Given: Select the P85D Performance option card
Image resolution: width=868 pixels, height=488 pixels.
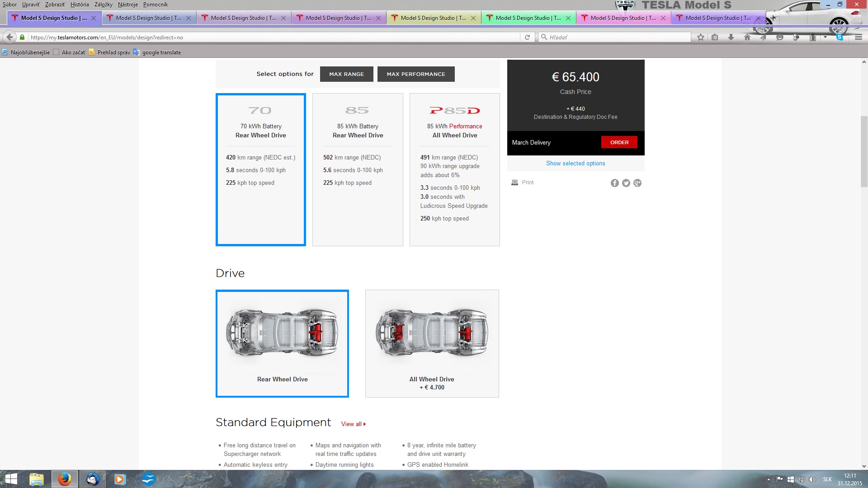Looking at the screenshot, I should (x=455, y=169).
